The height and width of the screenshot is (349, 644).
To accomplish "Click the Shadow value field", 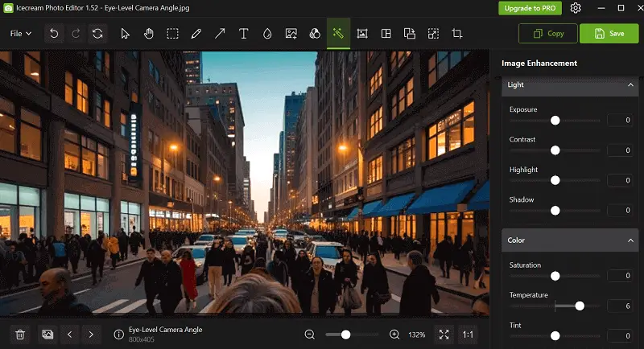I will pyautogui.click(x=620, y=211).
